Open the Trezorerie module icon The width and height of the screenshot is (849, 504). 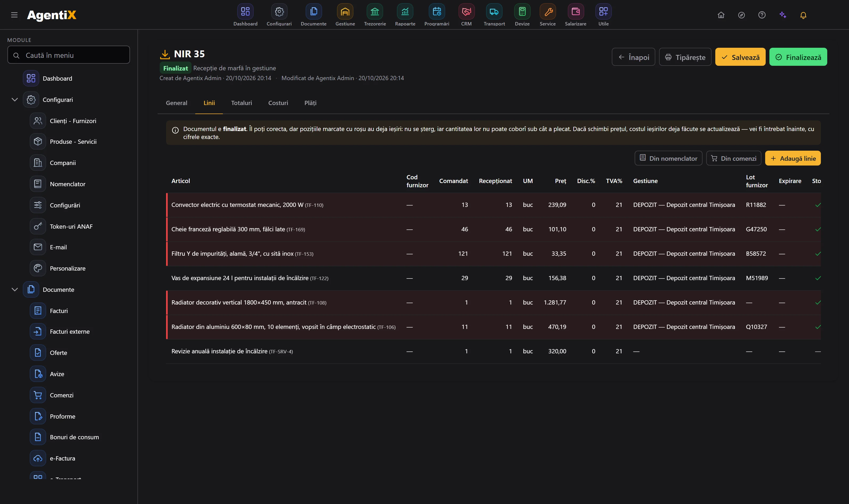[x=375, y=12]
